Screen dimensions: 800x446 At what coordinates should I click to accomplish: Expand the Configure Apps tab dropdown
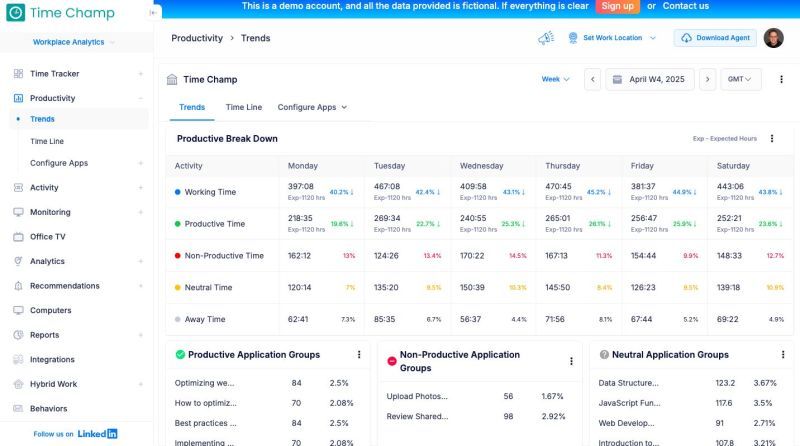click(312, 107)
